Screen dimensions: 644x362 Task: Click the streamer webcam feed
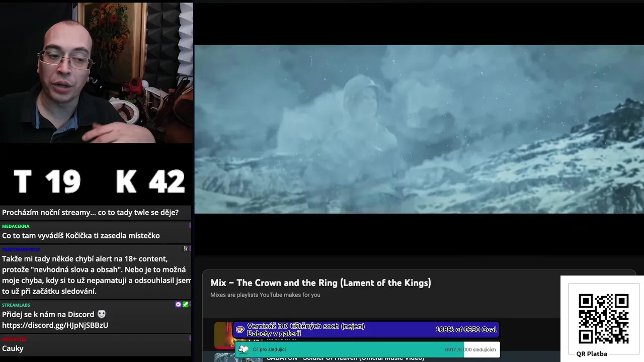pos(96,73)
